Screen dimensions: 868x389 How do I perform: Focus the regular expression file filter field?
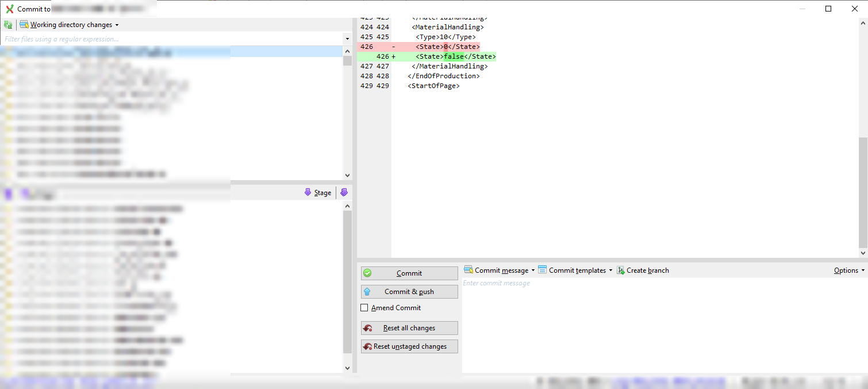171,39
